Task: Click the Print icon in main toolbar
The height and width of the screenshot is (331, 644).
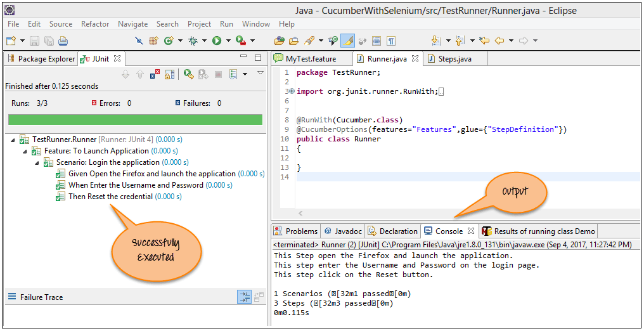Action: [63, 41]
